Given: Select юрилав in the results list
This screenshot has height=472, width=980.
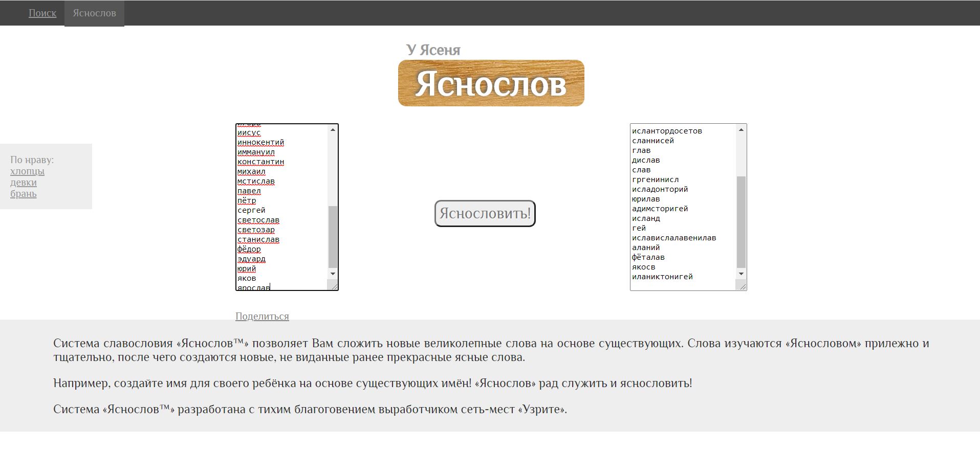Looking at the screenshot, I should point(646,198).
